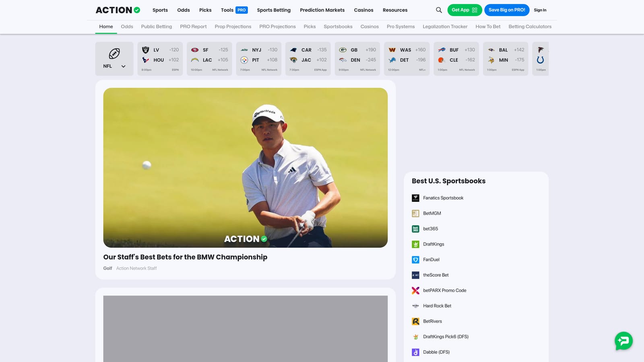Click the Ravens team logo
644x362 pixels.
pos(491,50)
